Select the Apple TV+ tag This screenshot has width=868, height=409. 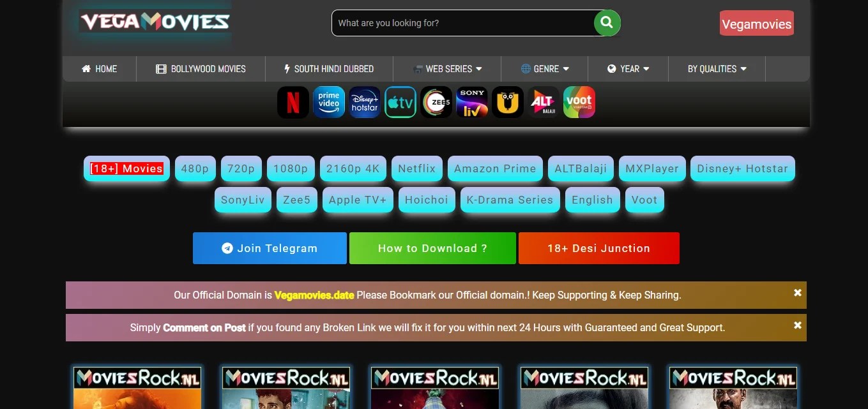point(358,200)
